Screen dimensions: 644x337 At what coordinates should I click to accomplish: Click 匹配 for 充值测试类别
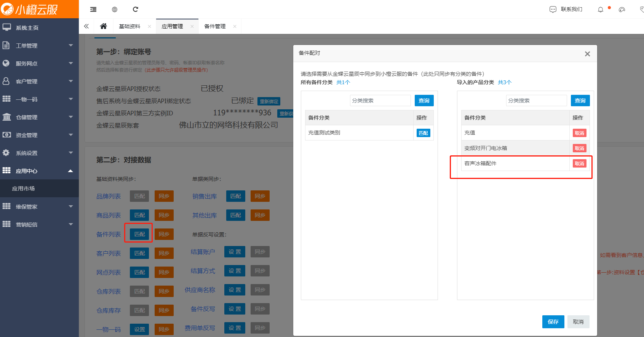point(423,133)
